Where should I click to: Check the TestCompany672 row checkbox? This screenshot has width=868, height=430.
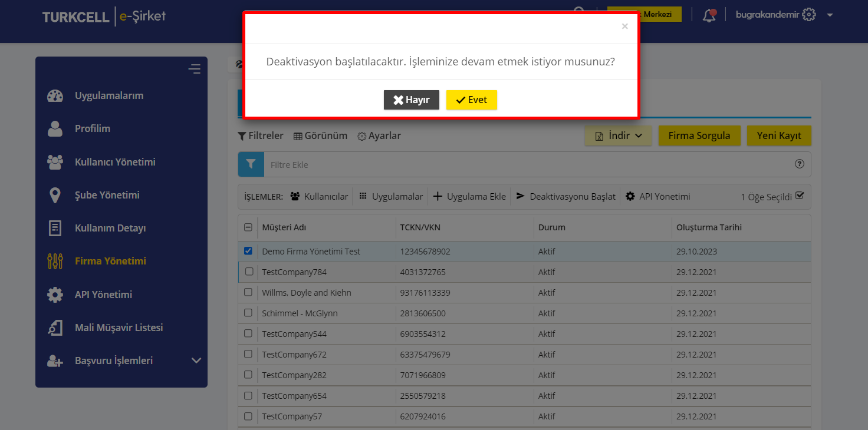click(x=249, y=354)
